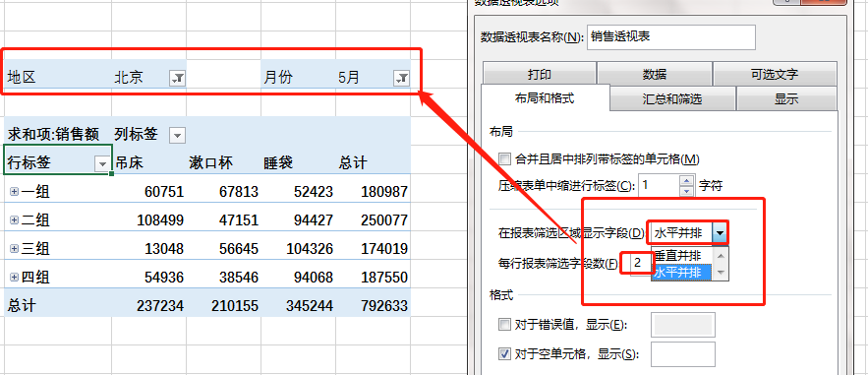Toggle 对于错误值，显示 checkbox
The width and height of the screenshot is (868, 375).
(x=504, y=325)
